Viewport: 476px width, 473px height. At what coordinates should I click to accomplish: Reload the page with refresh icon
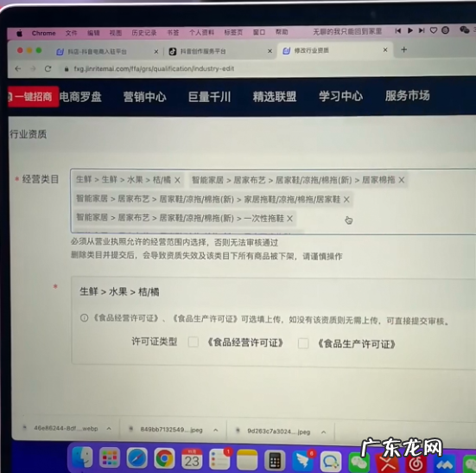click(48, 68)
